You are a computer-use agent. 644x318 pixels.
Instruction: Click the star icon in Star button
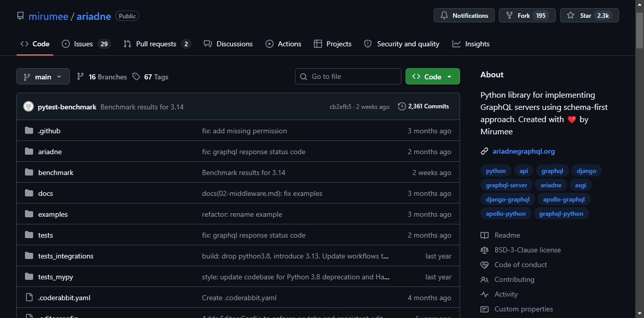click(571, 16)
